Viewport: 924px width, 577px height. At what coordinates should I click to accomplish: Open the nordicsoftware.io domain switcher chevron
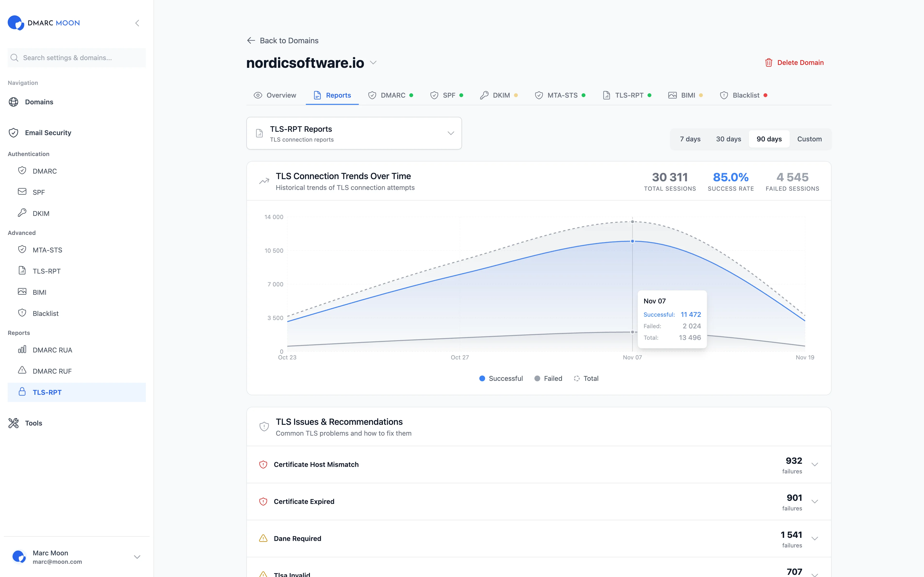[373, 63]
